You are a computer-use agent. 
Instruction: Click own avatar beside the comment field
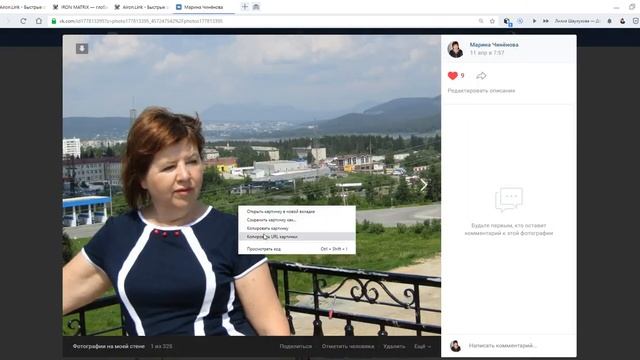click(455, 346)
